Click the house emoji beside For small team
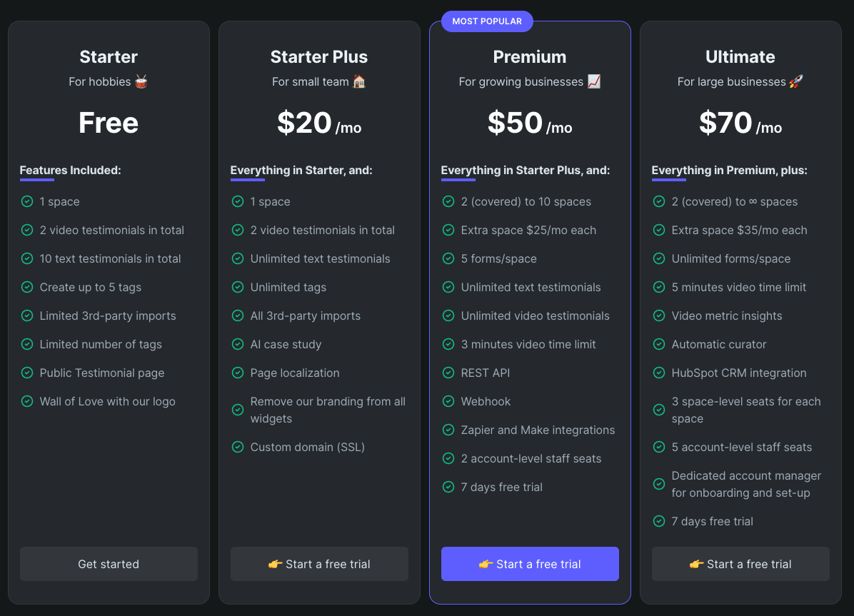The height and width of the screenshot is (616, 854). pyautogui.click(x=359, y=81)
